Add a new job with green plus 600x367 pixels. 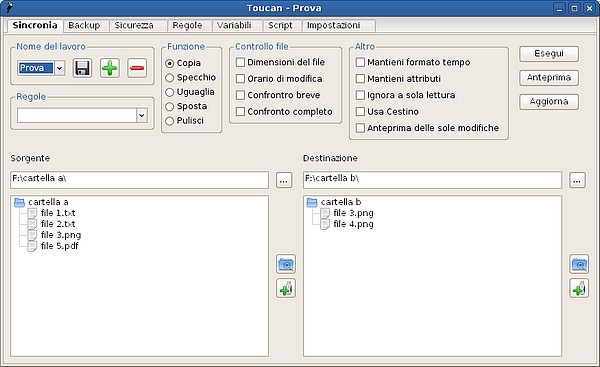110,69
